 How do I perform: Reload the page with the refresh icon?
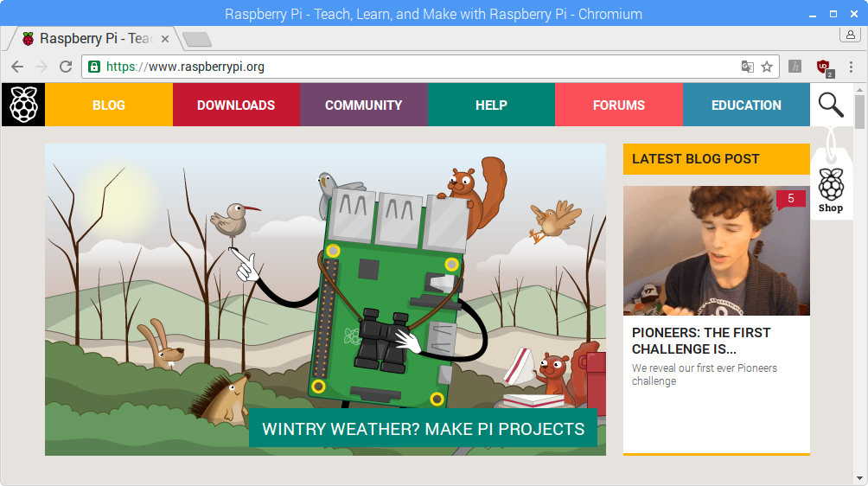click(66, 67)
